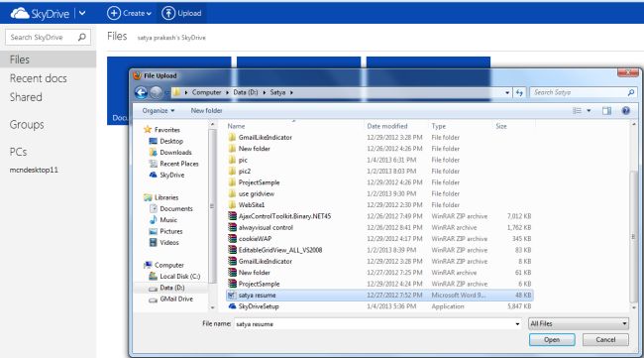Screen dimensions: 644x358
Task: Click the Upload button in SkyDrive
Action: 181,13
